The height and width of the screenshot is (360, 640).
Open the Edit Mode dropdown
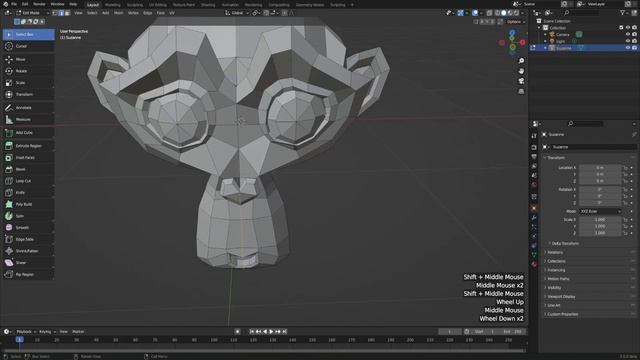(32, 13)
